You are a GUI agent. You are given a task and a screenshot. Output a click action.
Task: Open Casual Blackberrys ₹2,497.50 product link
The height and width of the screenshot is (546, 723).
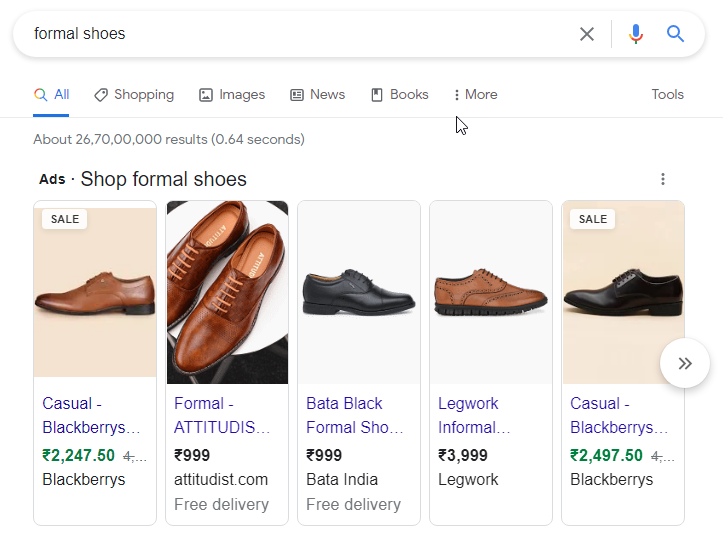[619, 415]
